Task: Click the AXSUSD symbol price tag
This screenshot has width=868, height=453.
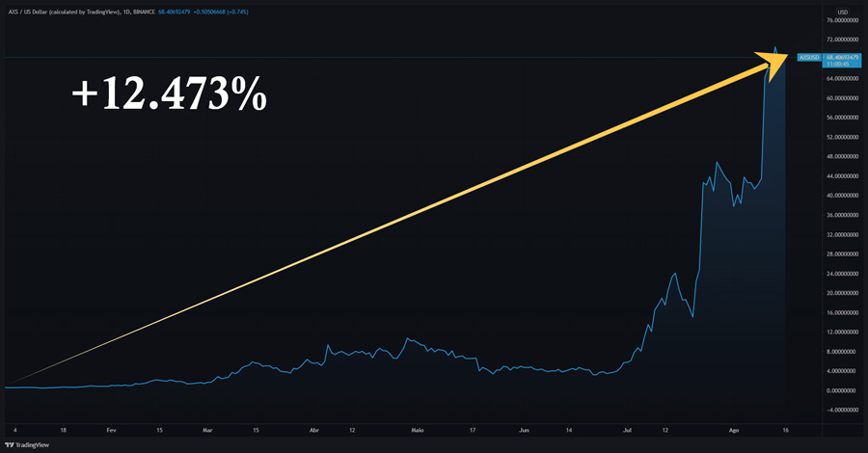Action: [x=808, y=57]
